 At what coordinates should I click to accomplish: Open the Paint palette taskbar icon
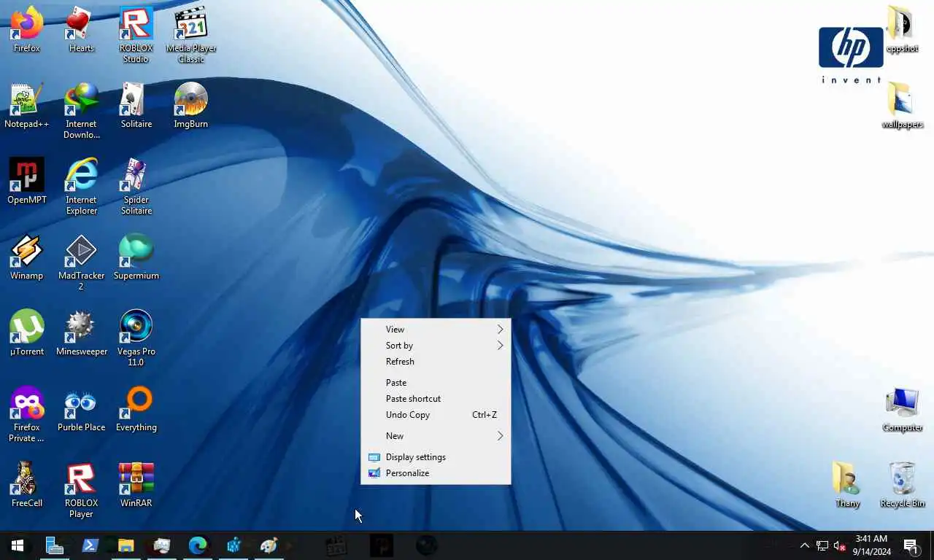click(x=269, y=545)
